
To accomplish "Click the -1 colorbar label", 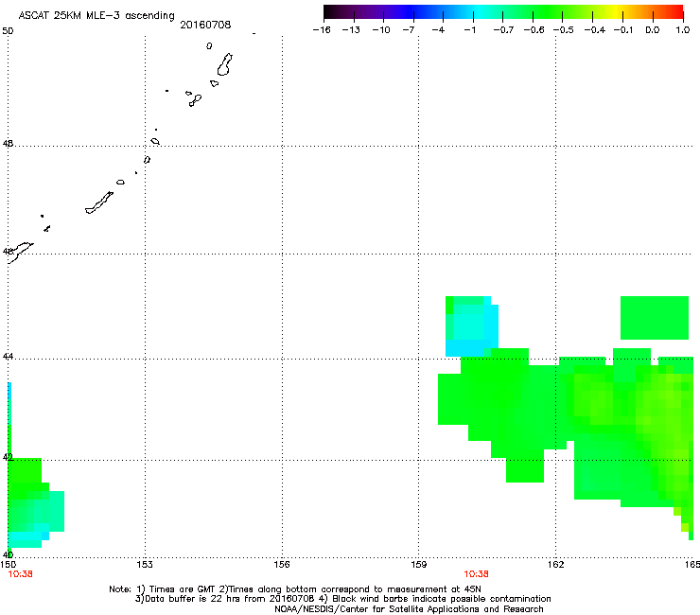I will 469,30.
